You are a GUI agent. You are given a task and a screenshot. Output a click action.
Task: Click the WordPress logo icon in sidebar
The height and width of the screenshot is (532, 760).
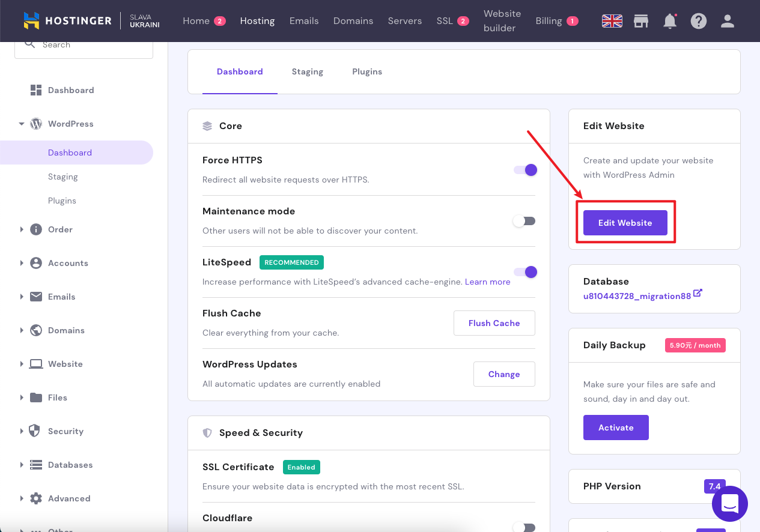pos(36,124)
